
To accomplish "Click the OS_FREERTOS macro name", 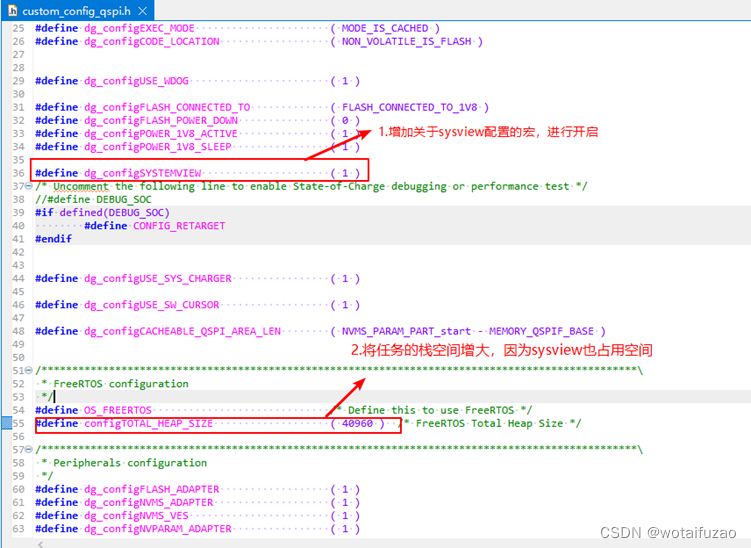I will [118, 410].
